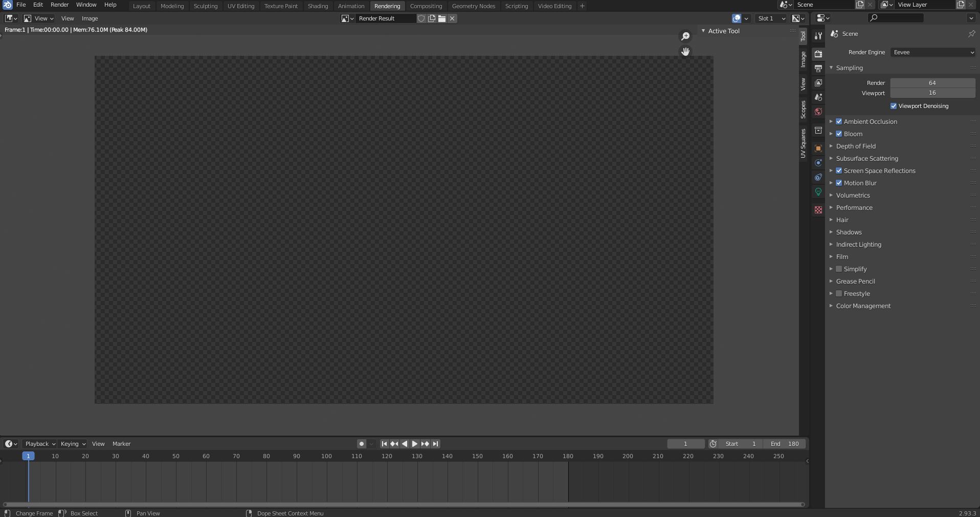The height and width of the screenshot is (517, 980).
Task: Toggle fake user shield for Render Result
Action: [x=421, y=18]
